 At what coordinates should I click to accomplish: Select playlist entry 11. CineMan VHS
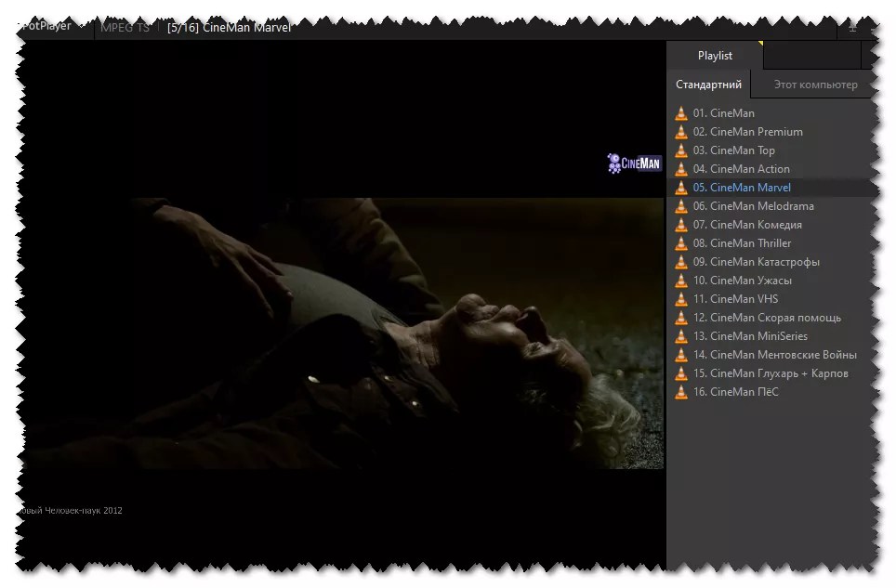coord(772,298)
